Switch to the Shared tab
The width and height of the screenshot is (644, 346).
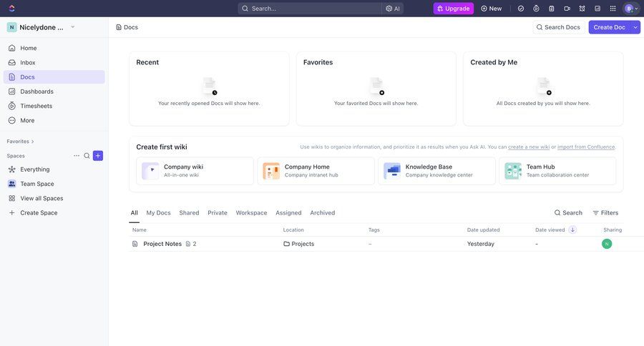point(189,212)
